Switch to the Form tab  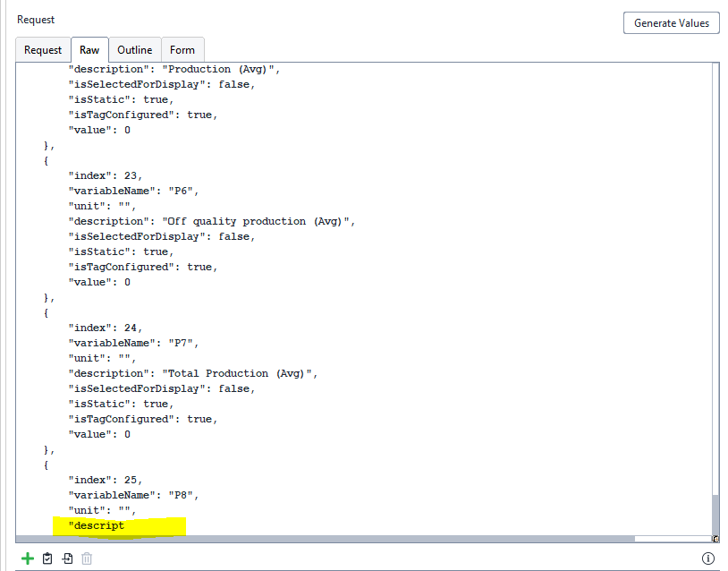click(182, 50)
